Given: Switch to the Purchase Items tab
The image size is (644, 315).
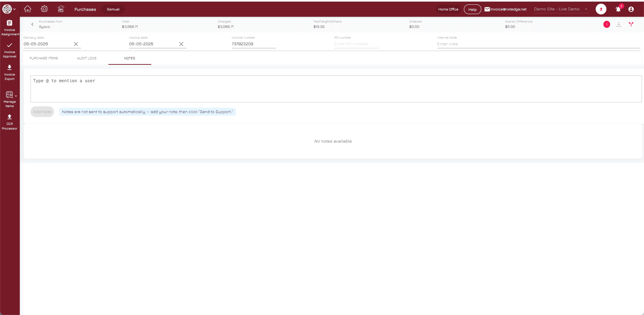Looking at the screenshot, I should click(44, 58).
